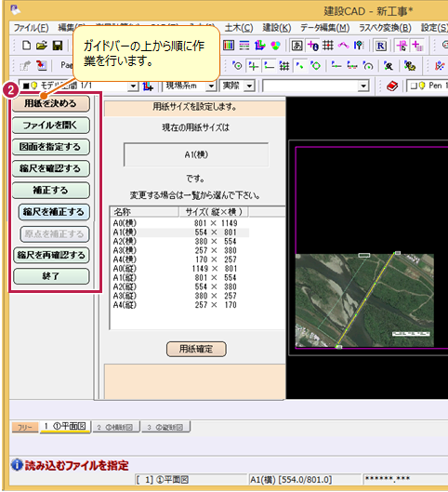Open the empty wide combo box dropdown
This screenshot has width=448, height=492.
click(363, 86)
